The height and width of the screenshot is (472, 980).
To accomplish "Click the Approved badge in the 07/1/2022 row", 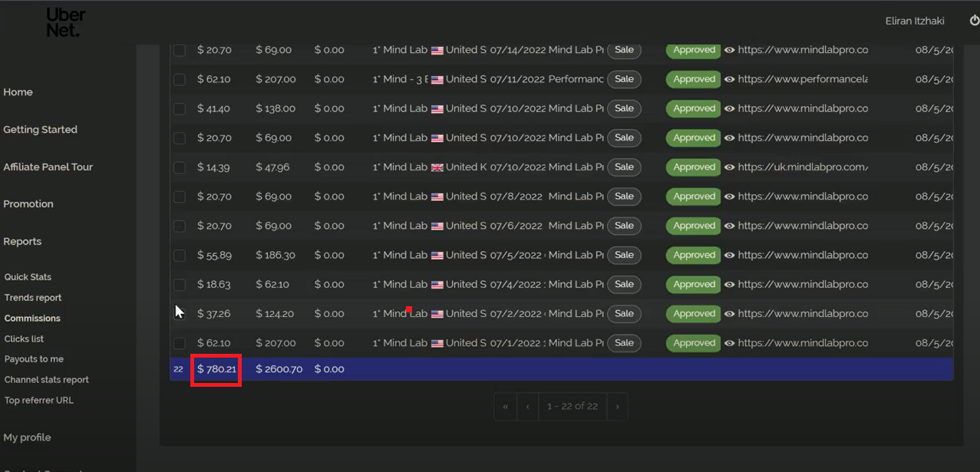I will pyautogui.click(x=694, y=343).
